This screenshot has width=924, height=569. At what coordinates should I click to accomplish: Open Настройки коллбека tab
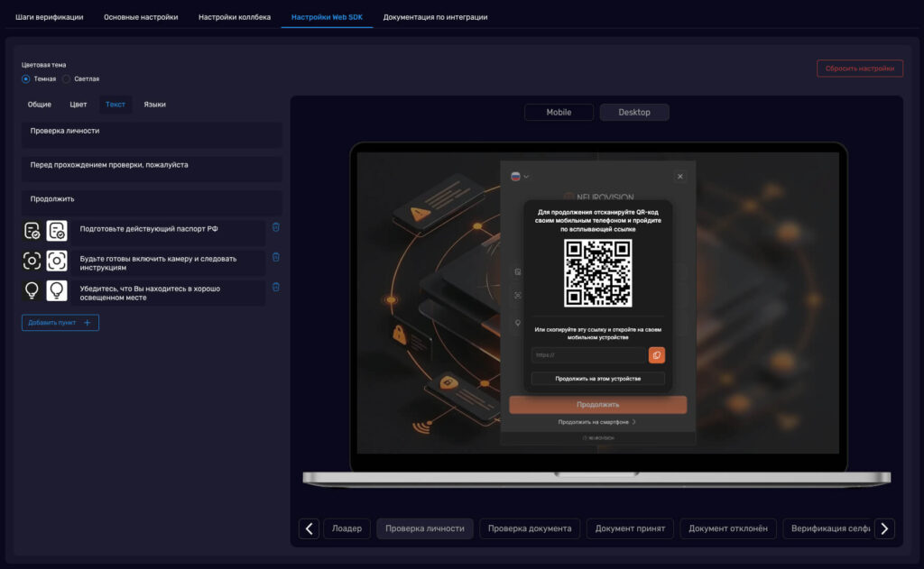coord(235,17)
